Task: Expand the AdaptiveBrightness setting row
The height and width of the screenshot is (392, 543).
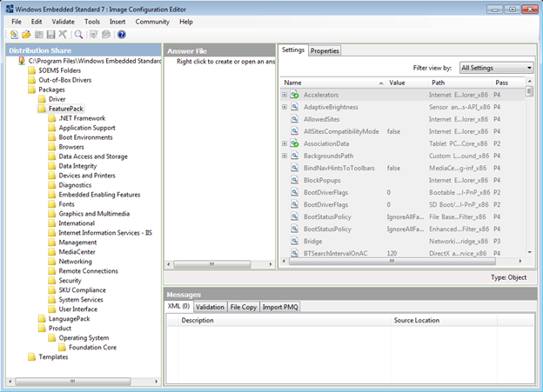Action: point(285,107)
